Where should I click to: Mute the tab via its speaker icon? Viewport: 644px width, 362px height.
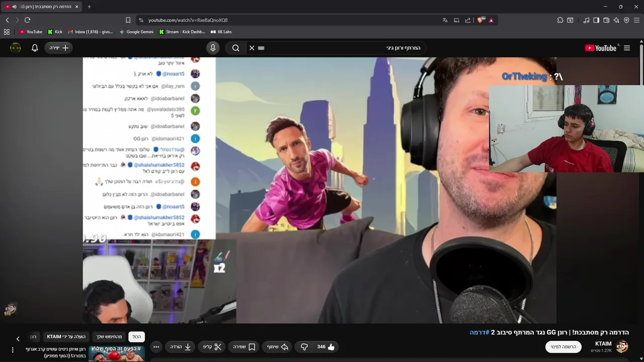point(14,7)
